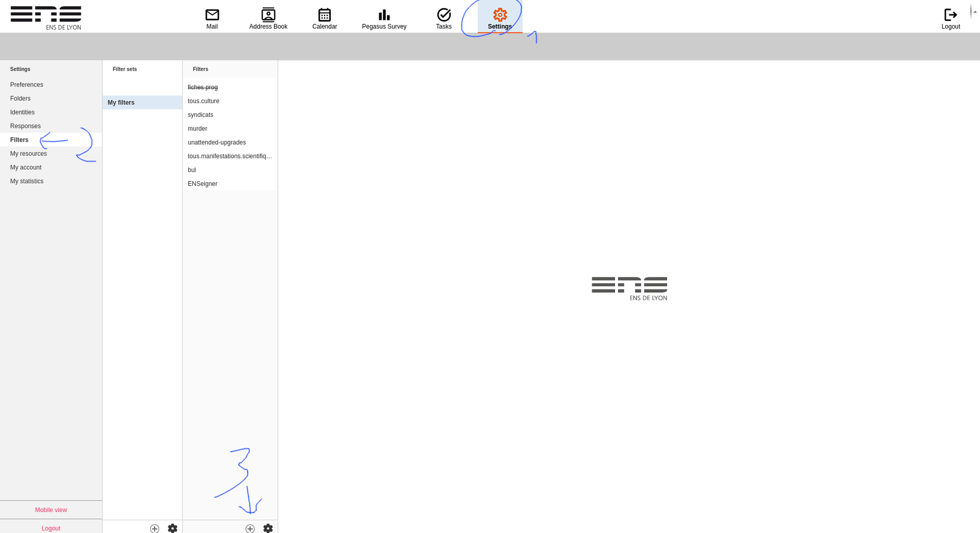Image resolution: width=980 pixels, height=533 pixels.
Task: Select the ENSeigner filter
Action: 203,184
